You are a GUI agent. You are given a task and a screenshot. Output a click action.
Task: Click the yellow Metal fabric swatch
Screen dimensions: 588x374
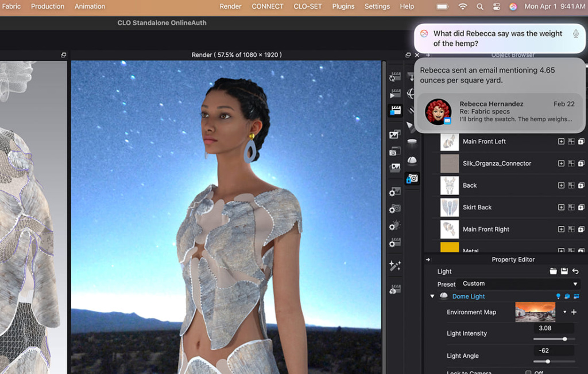pos(449,247)
